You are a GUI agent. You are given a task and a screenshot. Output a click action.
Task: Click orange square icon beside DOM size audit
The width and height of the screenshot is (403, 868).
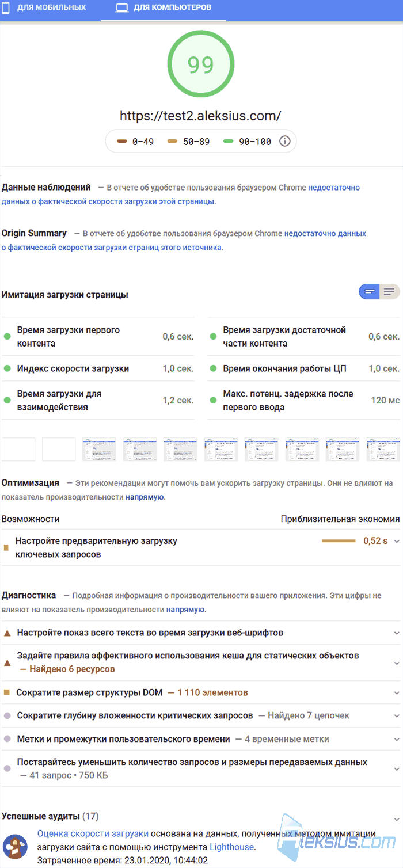(x=7, y=692)
